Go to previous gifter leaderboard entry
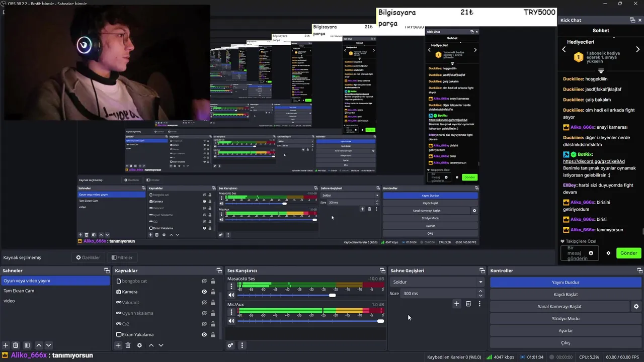 click(x=564, y=49)
